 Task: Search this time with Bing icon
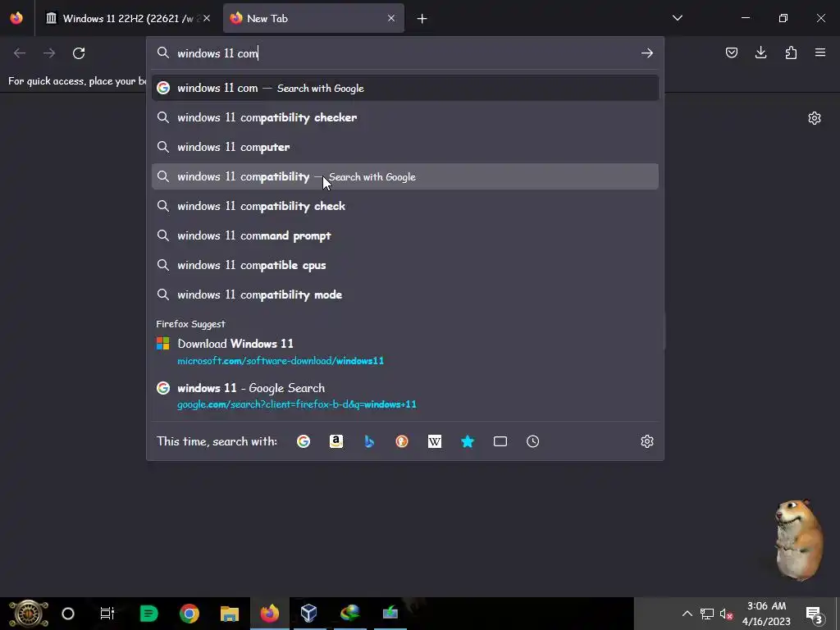tap(369, 441)
